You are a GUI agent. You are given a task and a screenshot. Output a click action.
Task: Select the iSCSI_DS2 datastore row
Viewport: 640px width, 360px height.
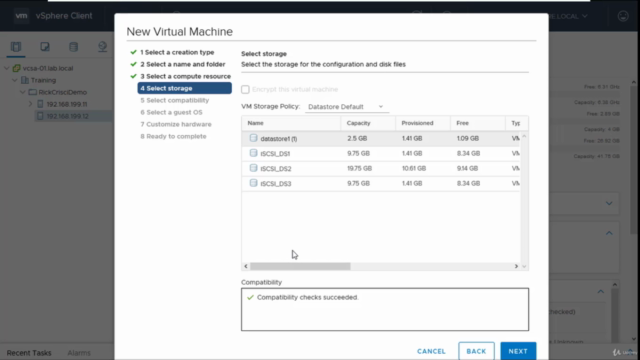381,169
